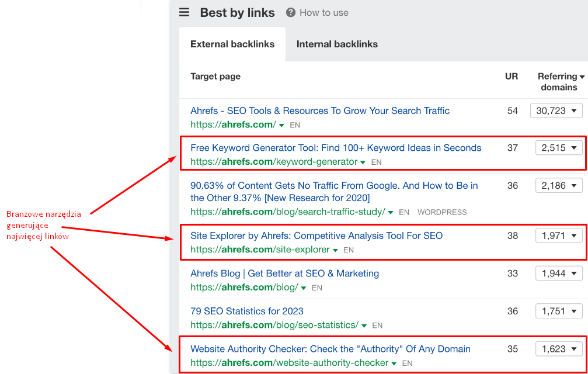Viewport: 588px width, 374px height.
Task: Click the https://ahrefs.com/blog/search-traffic-study/ URL
Action: pyautogui.click(x=288, y=212)
